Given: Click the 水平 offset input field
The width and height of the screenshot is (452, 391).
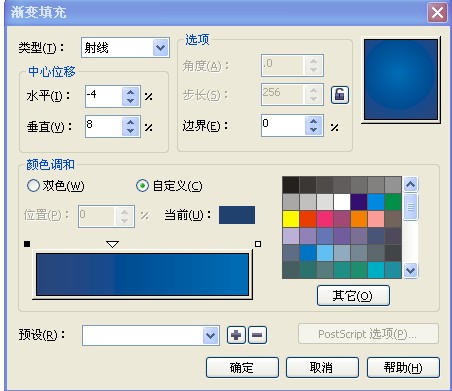Looking at the screenshot, I should point(103,96).
